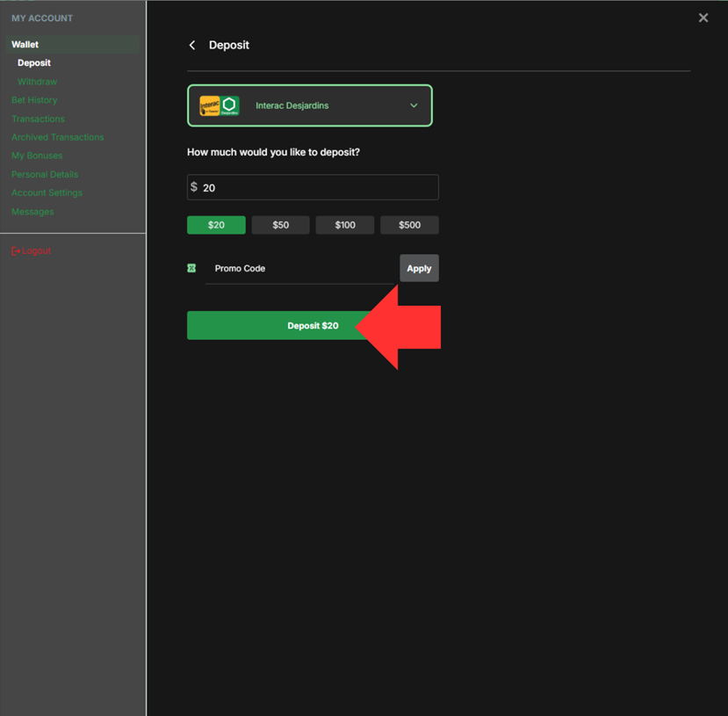The width and height of the screenshot is (728, 716).
Task: Click the Interac logo icon
Action: coord(210,105)
